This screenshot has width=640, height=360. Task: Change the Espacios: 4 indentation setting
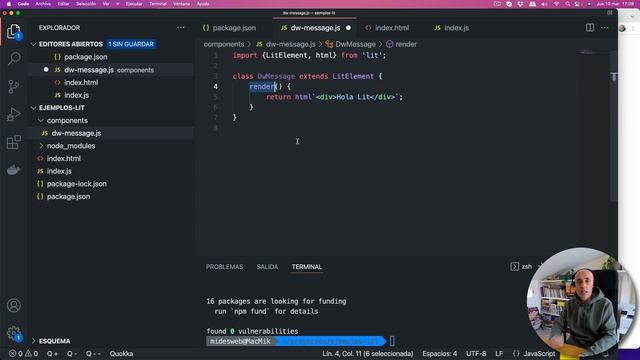[x=440, y=353]
